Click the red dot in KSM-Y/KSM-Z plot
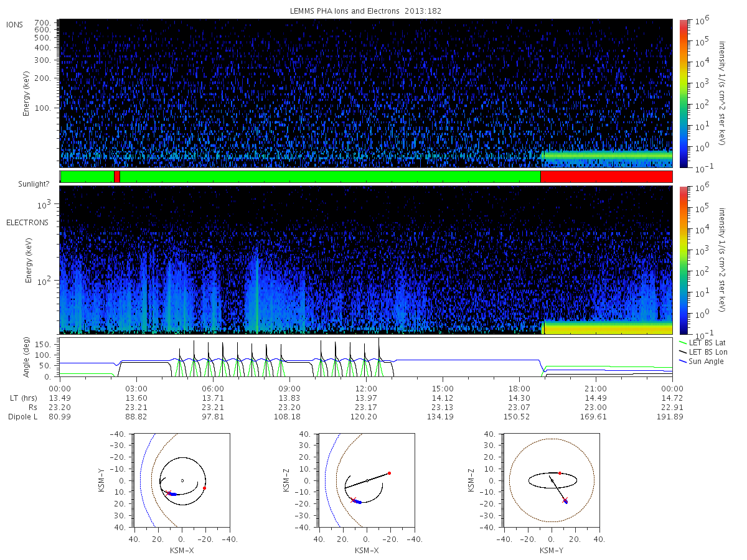747x560 pixels. tap(560, 473)
